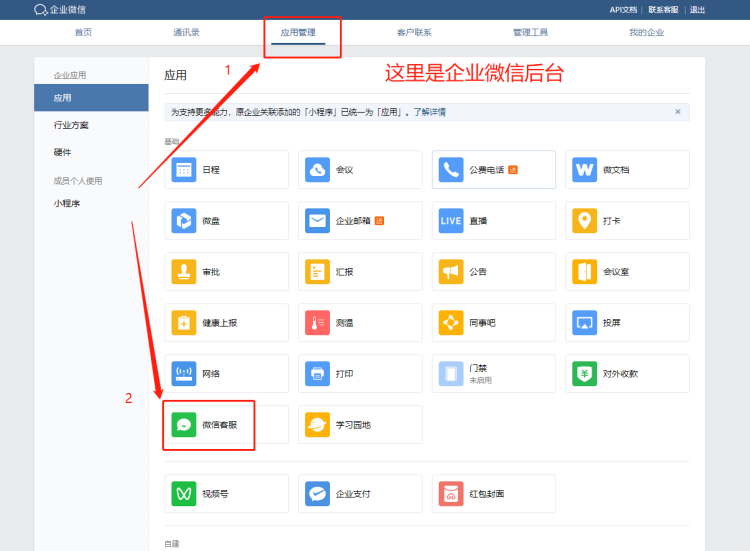Click the 对外收款 label text
The height and width of the screenshot is (551, 750).
(620, 374)
